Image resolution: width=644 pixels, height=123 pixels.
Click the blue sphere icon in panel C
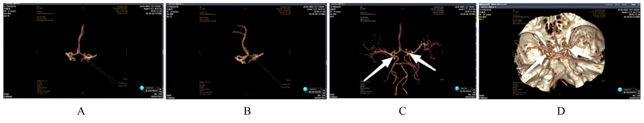(457, 88)
